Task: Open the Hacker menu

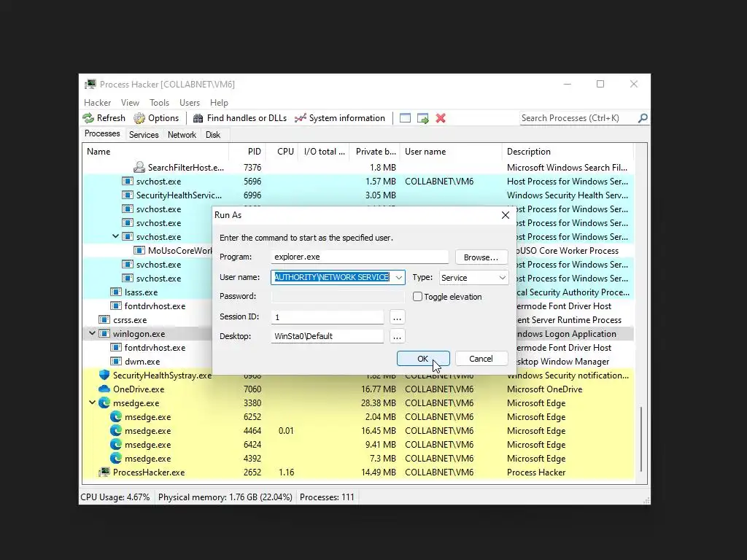Action: (x=97, y=103)
